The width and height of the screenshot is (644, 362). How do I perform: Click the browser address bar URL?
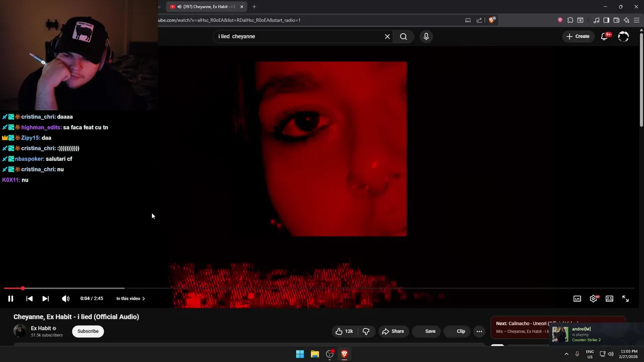229,20
